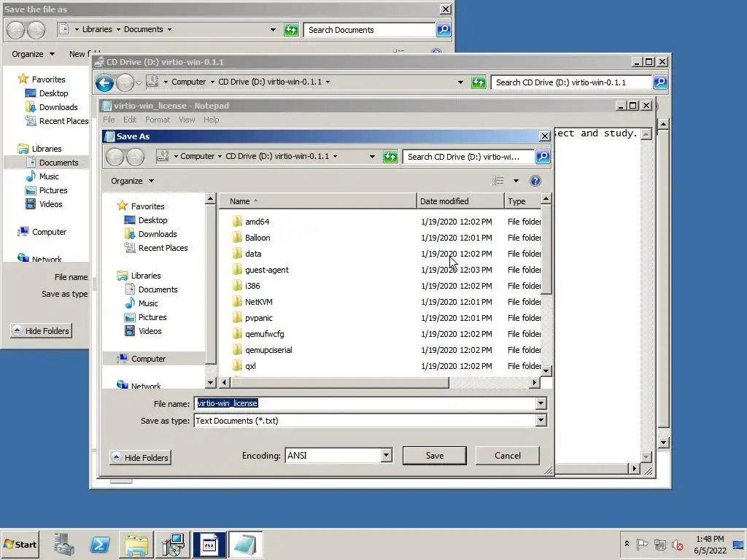Click the Save As change view icon

498,181
